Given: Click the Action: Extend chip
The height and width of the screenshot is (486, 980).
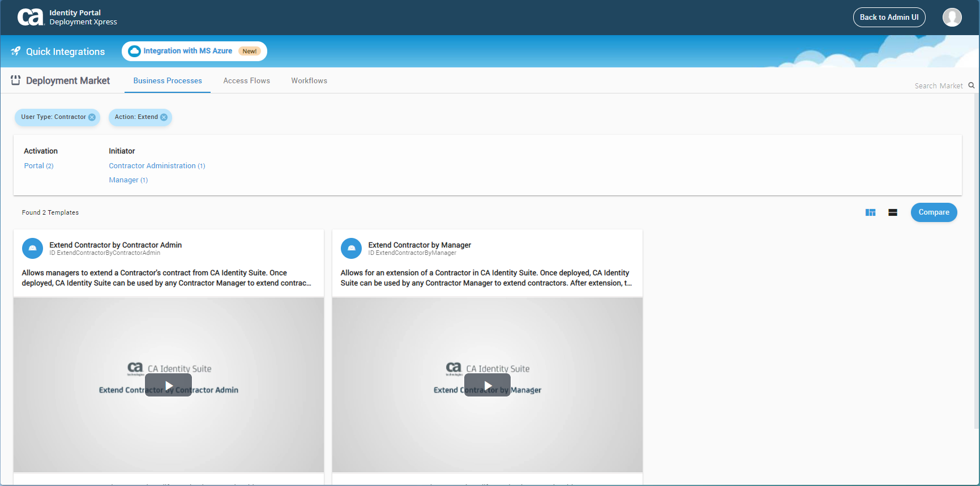Looking at the screenshot, I should click(x=140, y=117).
